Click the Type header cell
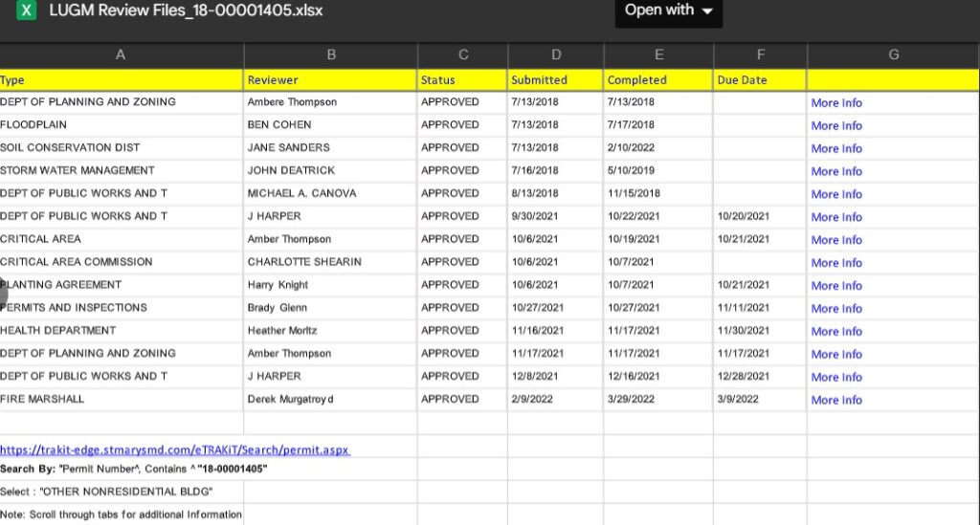980x525 pixels. tap(121, 80)
